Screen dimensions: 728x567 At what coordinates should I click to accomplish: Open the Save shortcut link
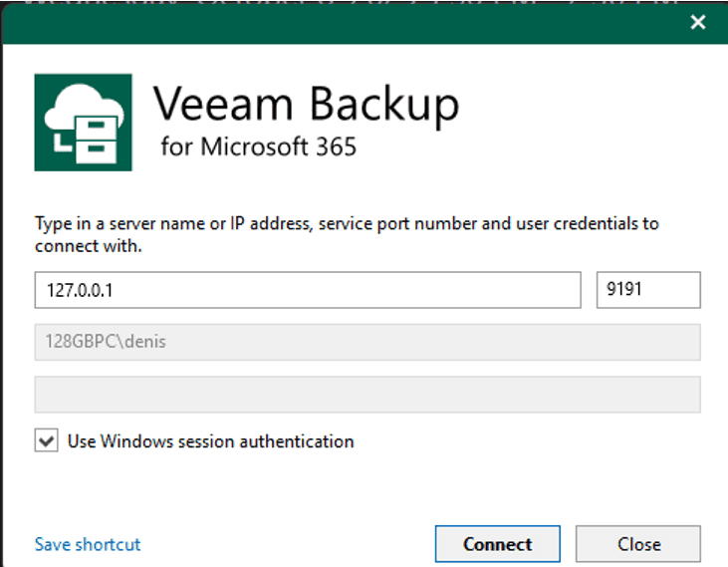click(x=88, y=544)
